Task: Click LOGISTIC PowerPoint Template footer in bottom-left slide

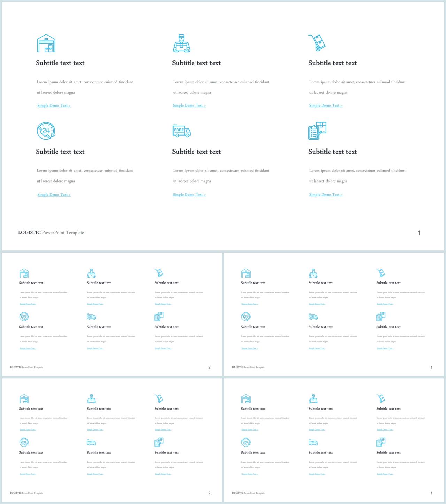Action: pos(26,493)
